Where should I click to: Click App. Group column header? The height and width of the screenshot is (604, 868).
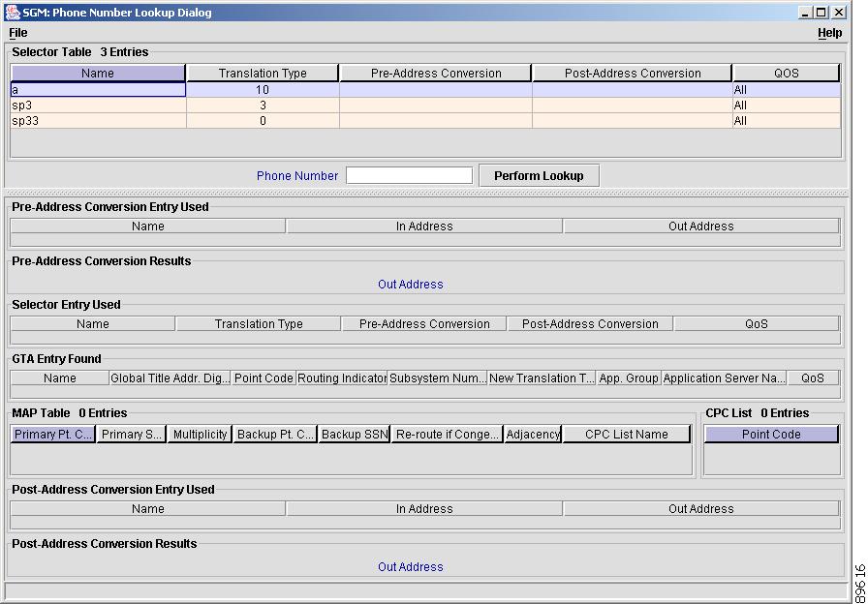629,378
